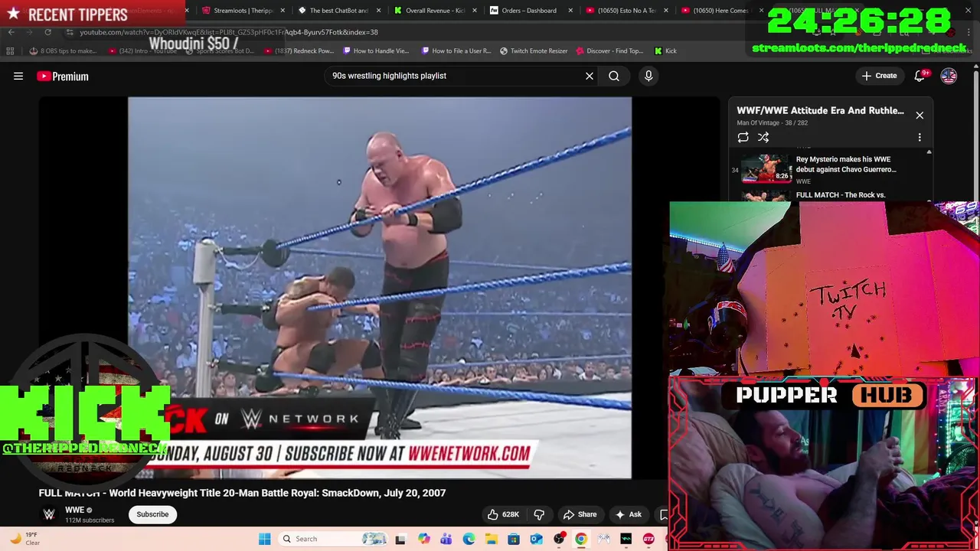Open the WWE channel avatar
Image resolution: width=980 pixels, height=551 pixels.
49,514
